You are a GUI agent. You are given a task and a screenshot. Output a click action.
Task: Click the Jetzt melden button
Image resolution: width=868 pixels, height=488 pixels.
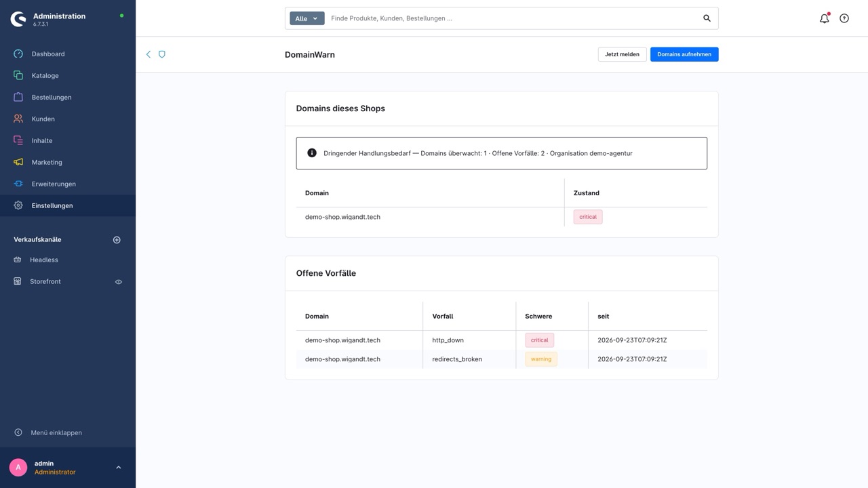tap(622, 54)
